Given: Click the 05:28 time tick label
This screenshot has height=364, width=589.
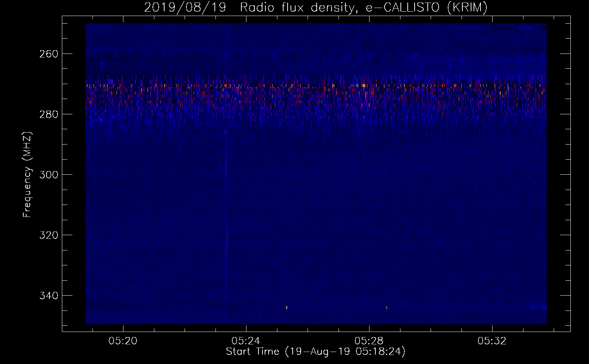Looking at the screenshot, I should pos(369,341).
